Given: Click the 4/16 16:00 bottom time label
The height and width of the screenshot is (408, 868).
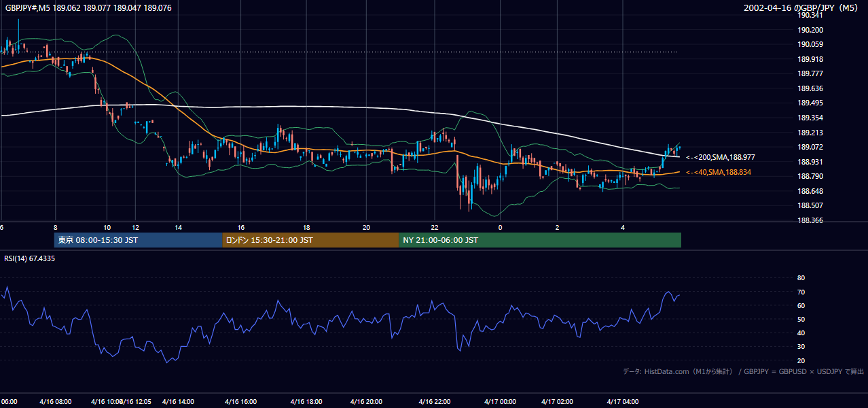Looking at the screenshot, I should click(x=240, y=401).
